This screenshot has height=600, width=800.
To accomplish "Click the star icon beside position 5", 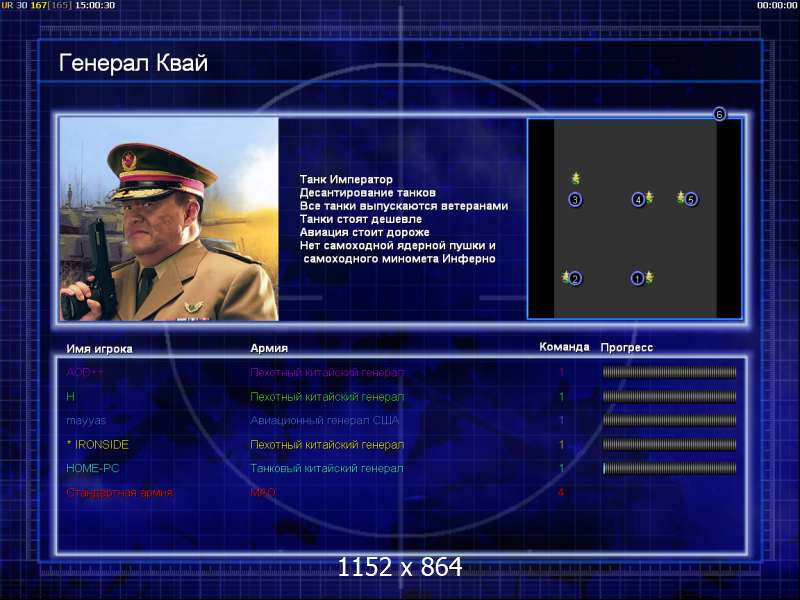I will pos(681,197).
